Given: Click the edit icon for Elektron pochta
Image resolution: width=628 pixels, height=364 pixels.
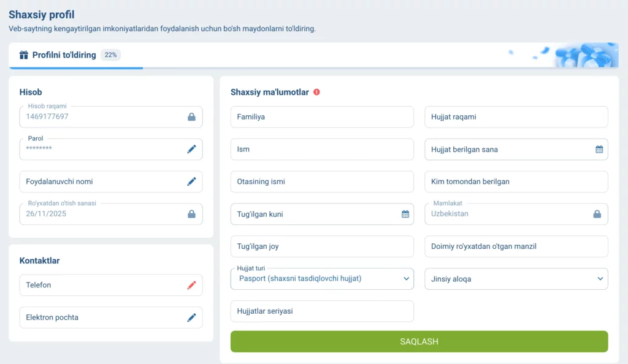Looking at the screenshot, I should tap(192, 317).
